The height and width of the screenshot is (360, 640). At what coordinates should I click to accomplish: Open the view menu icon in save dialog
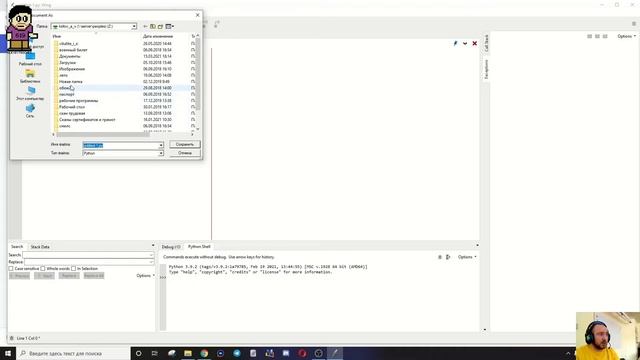pyautogui.click(x=169, y=27)
